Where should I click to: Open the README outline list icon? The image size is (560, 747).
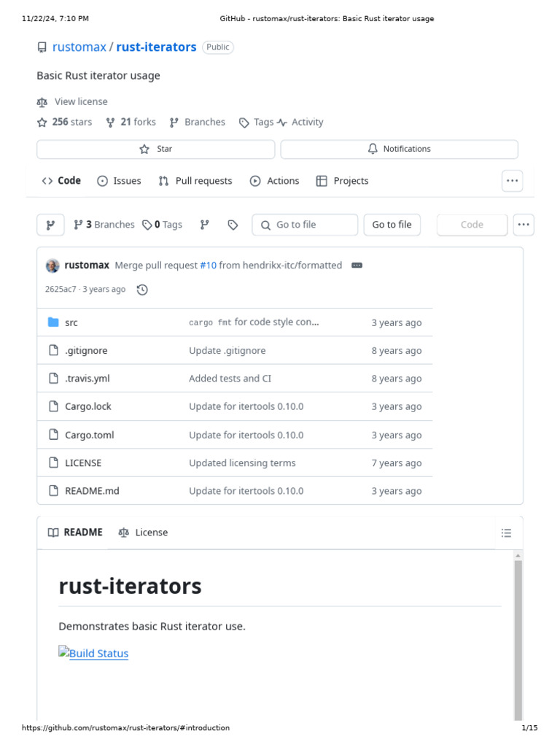click(x=506, y=533)
